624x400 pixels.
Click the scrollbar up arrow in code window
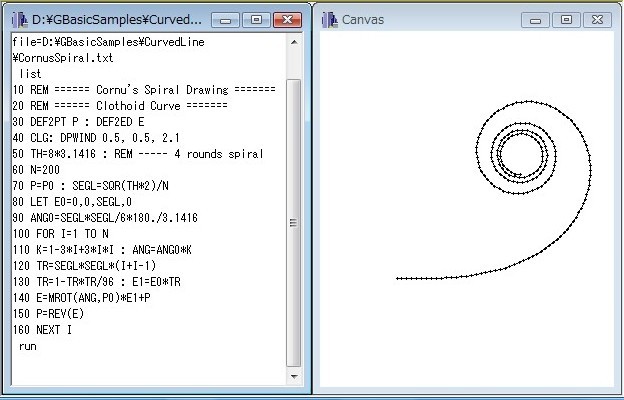coord(294,44)
